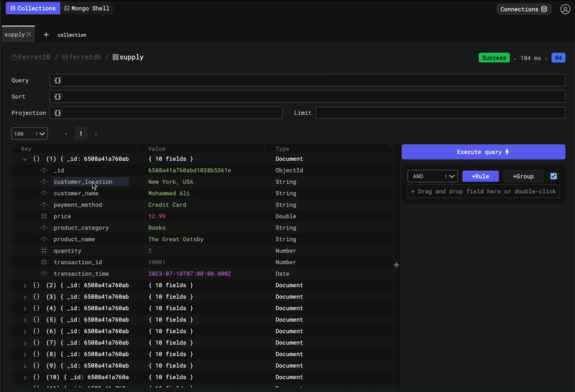Click the type icon beside payment_method
Viewport: 575px width, 392px height.
44,205
